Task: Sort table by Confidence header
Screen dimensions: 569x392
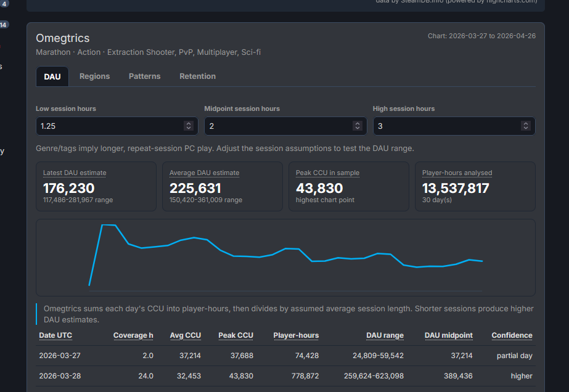Action: 512,335
